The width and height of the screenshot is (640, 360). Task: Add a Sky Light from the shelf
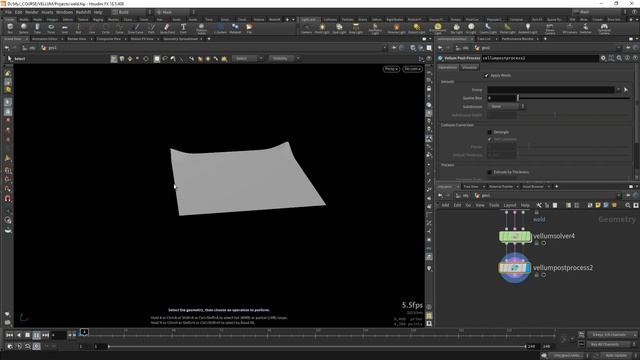[457, 28]
